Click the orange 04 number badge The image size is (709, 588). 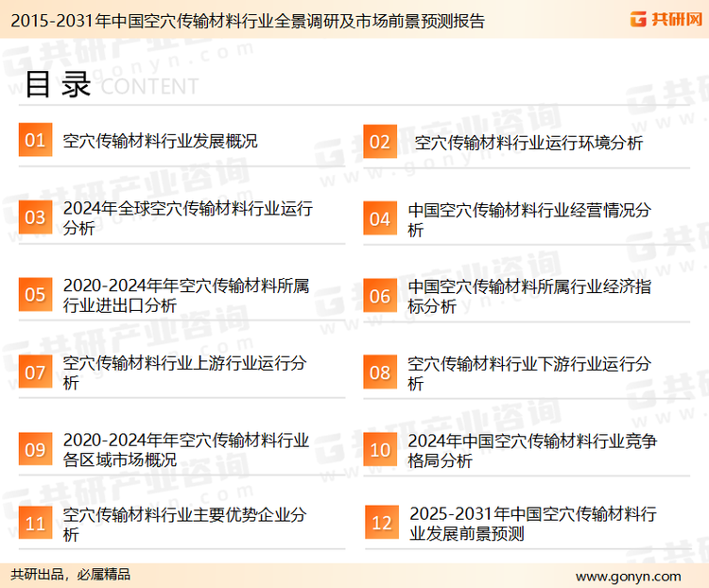click(x=380, y=218)
